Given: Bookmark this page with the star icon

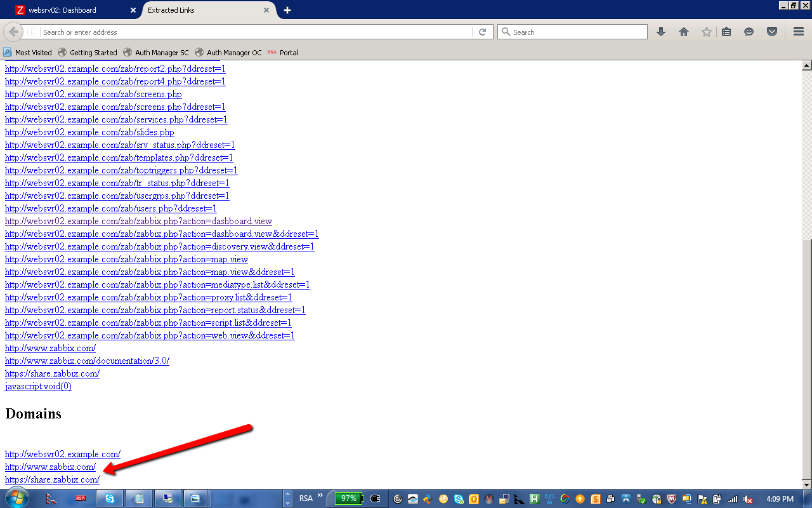Looking at the screenshot, I should [x=706, y=32].
